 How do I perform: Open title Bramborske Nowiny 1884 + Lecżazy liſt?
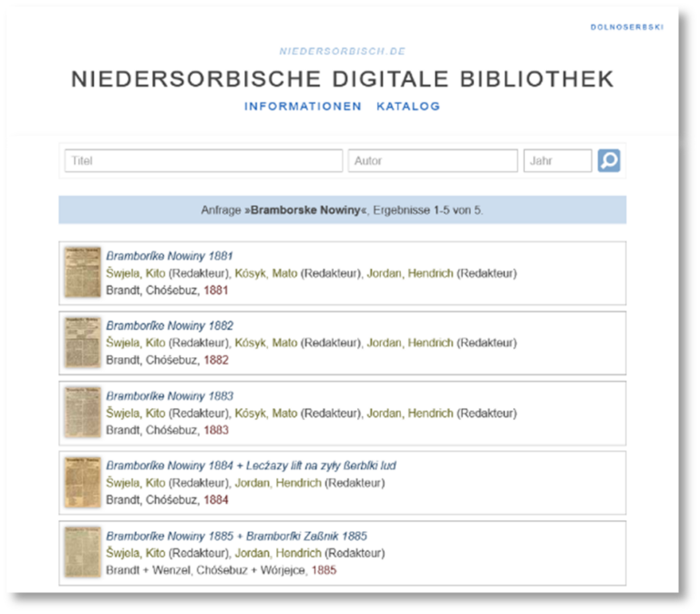[x=251, y=466]
